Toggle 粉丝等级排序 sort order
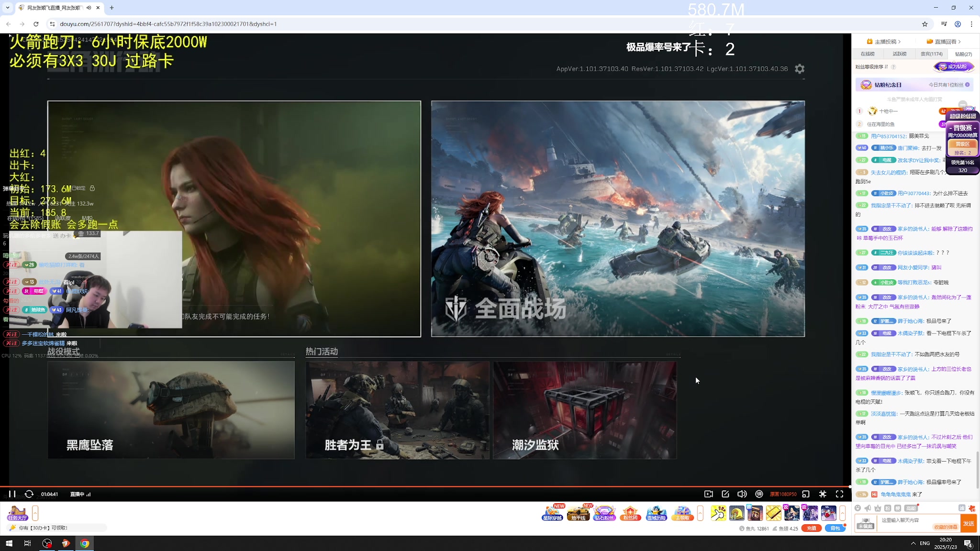This screenshot has height=551, width=980. pyautogui.click(x=871, y=67)
